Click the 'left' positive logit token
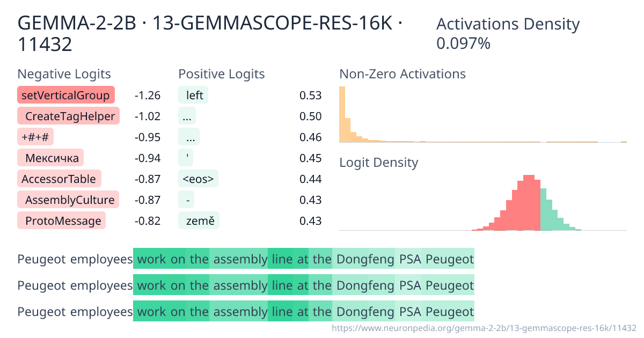The height and width of the screenshot is (338, 644). tap(193, 95)
